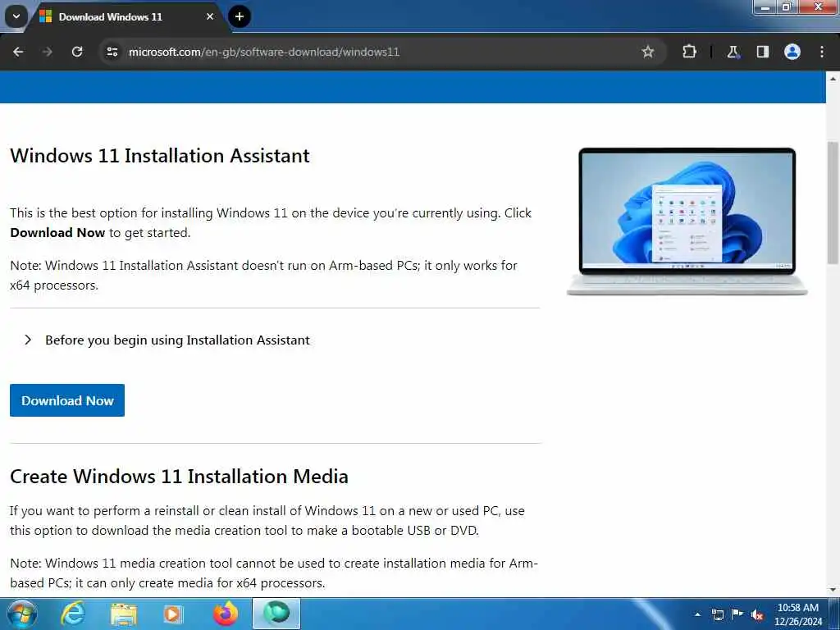Click the page scrollbar up arrow
Image resolution: width=840 pixels, height=630 pixels.
[x=833, y=78]
